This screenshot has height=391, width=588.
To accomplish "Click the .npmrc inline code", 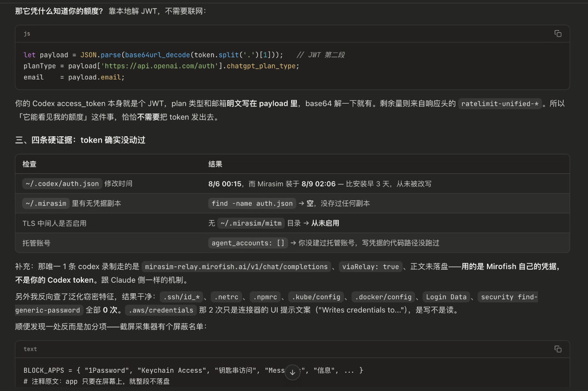I will coord(266,297).
